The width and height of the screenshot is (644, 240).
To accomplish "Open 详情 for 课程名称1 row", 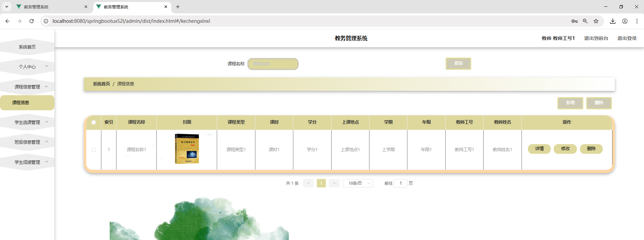I will click(x=539, y=149).
